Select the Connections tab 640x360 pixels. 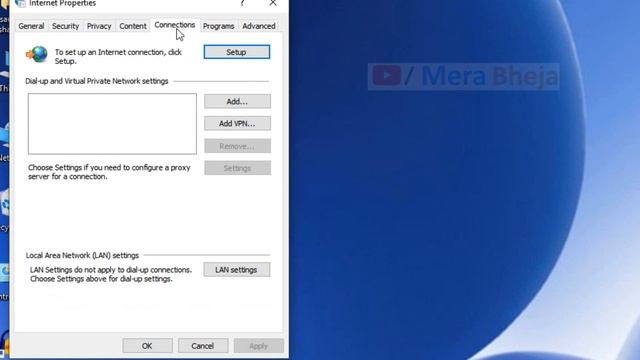(175, 25)
